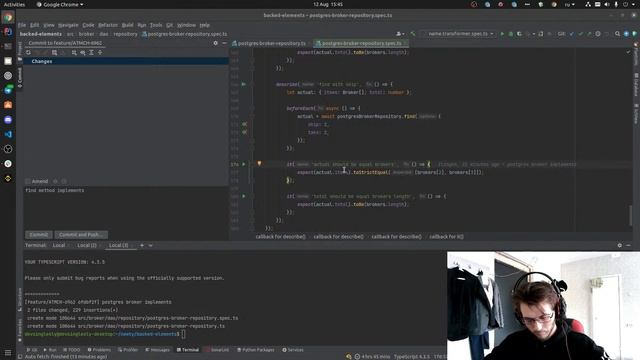Switch to postgres-broker-repository.ts editor tab
This screenshot has height=360, width=640.
(x=269, y=43)
